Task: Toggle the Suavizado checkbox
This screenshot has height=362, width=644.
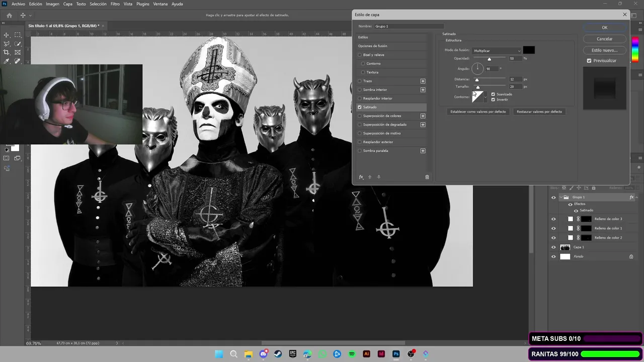Action: point(493,94)
